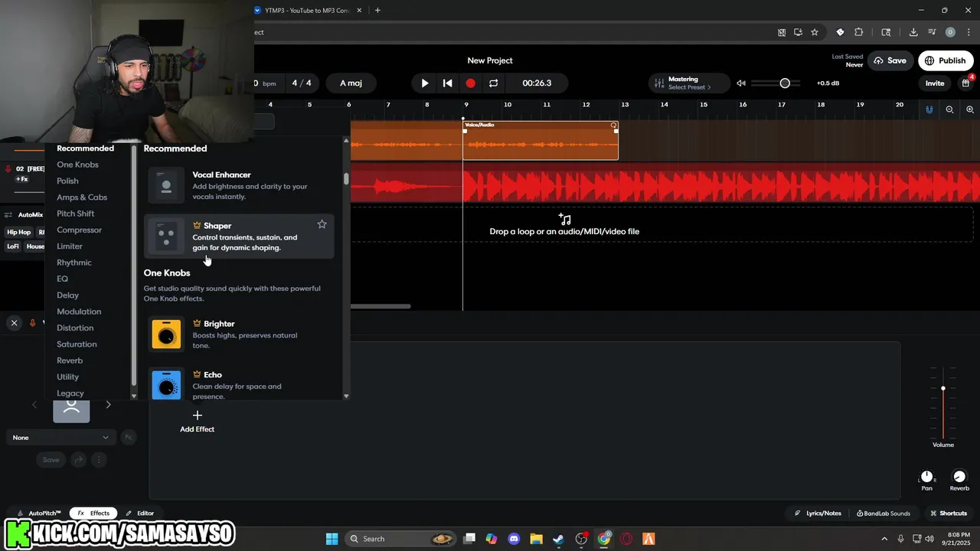Screen dimensions: 980x551
Task: Switch to the Effects tab
Action: pos(93,513)
